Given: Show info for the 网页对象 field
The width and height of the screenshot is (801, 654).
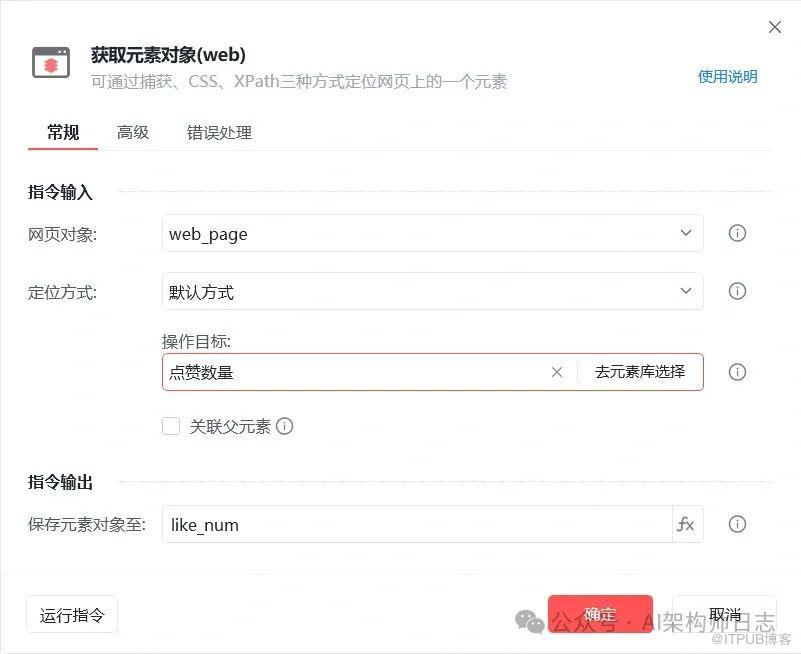Looking at the screenshot, I should [x=737, y=233].
